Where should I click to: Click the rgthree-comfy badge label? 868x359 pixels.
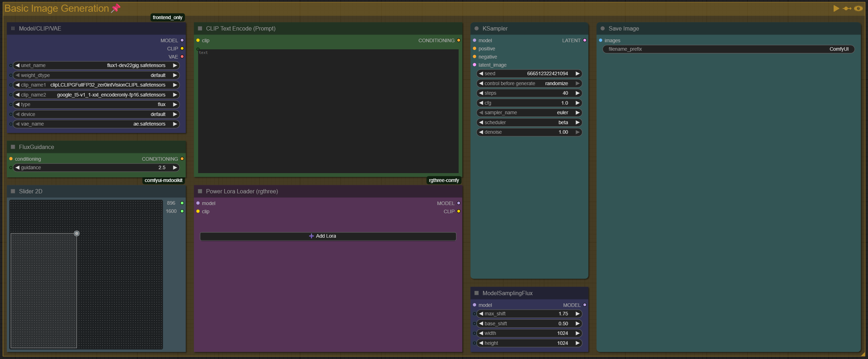(x=444, y=180)
